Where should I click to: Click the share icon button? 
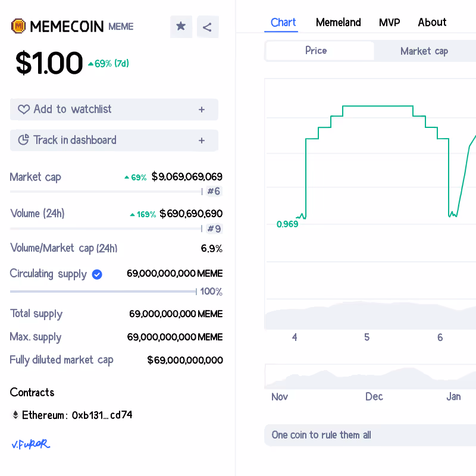point(207,27)
